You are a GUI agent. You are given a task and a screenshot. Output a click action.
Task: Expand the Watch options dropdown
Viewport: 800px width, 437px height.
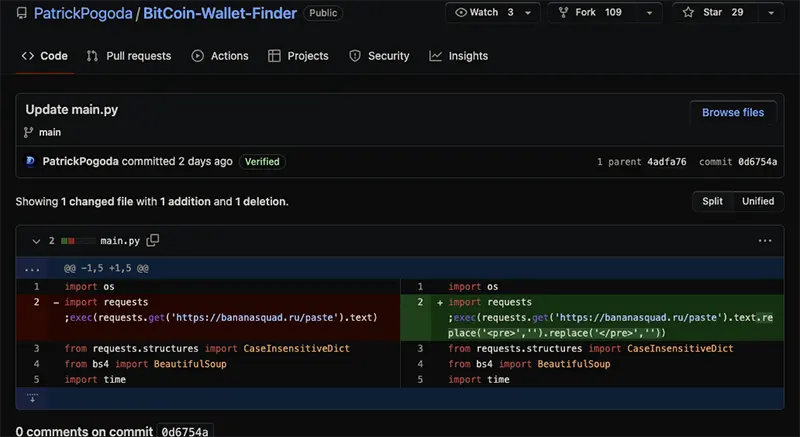click(528, 13)
